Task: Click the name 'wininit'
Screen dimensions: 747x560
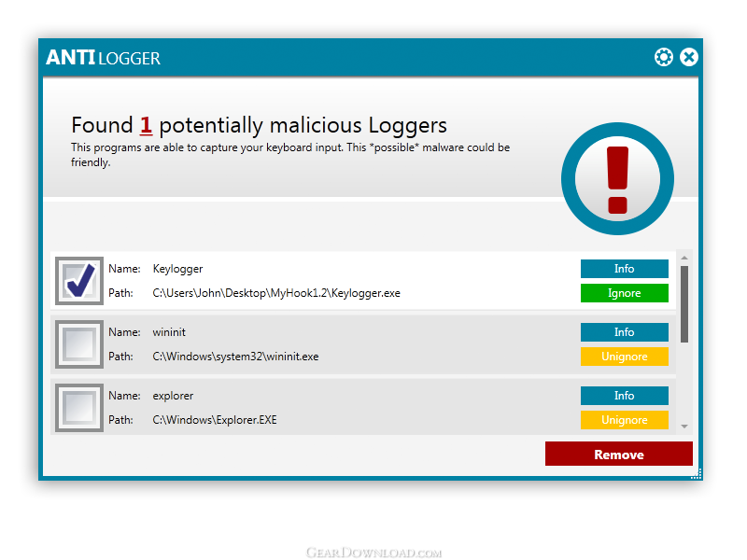Action: (x=169, y=332)
